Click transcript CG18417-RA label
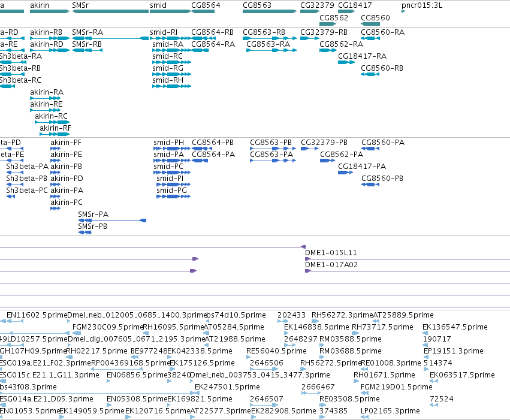This screenshot has height=420, width=510. point(362,56)
